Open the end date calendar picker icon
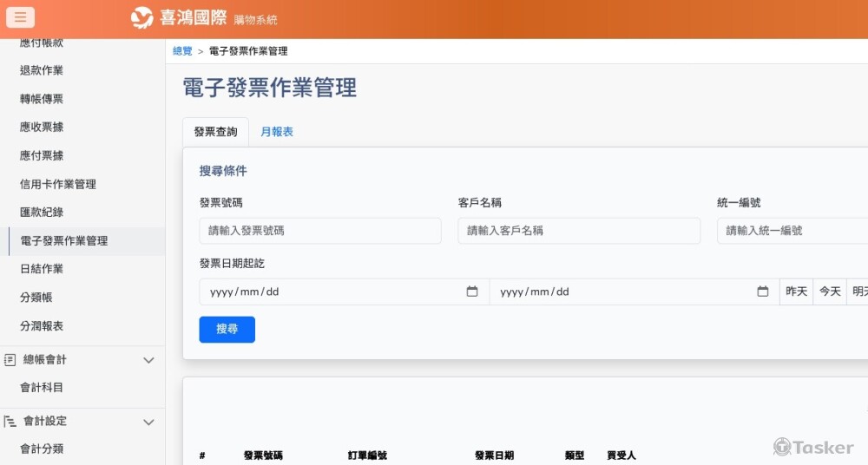 coord(763,291)
